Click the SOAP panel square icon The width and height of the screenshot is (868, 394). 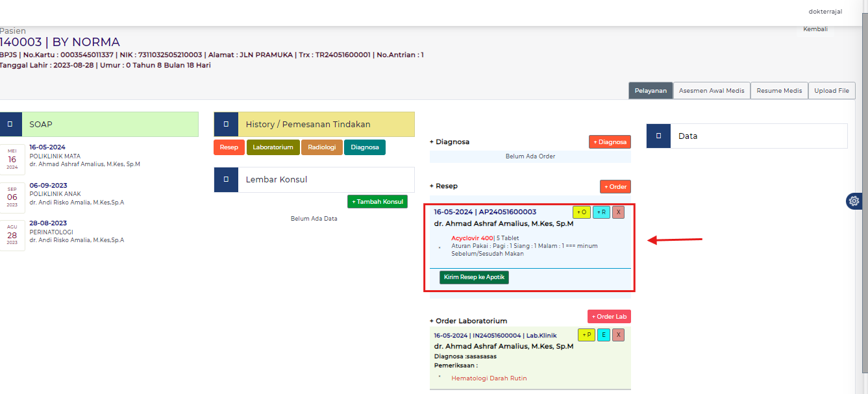tap(10, 124)
